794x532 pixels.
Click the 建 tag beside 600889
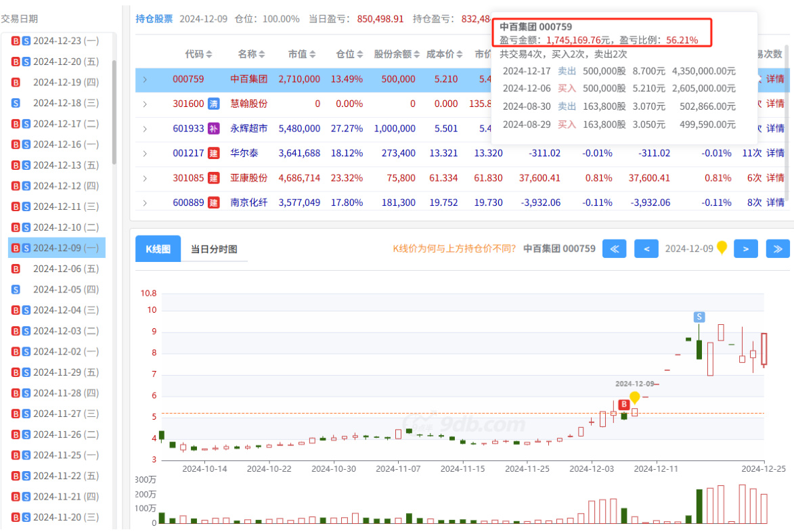(x=214, y=202)
